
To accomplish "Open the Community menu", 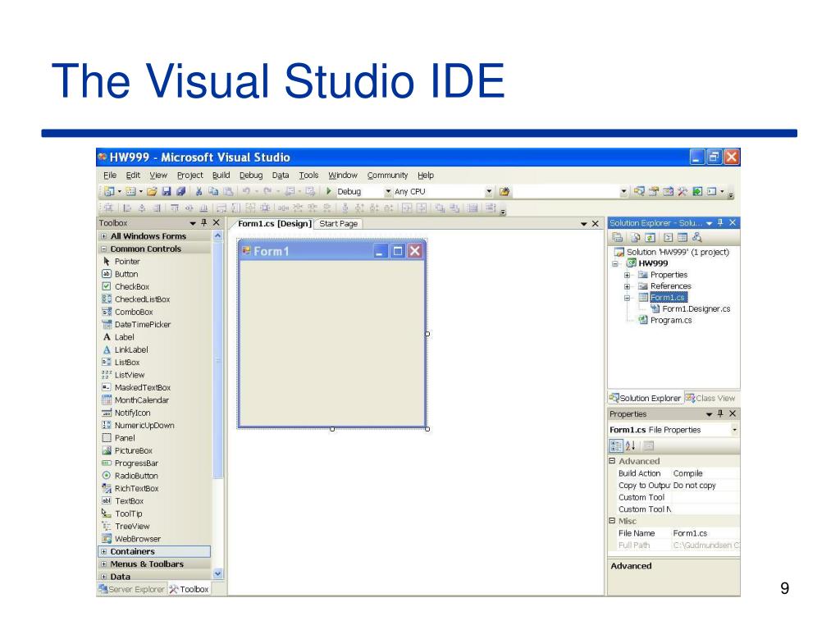I will (x=387, y=176).
